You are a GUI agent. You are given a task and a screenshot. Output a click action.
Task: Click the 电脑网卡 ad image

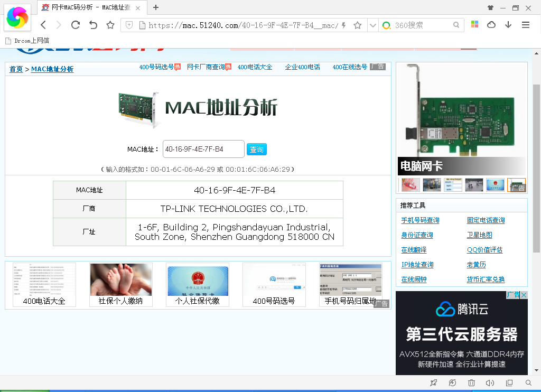pyautogui.click(x=462, y=119)
